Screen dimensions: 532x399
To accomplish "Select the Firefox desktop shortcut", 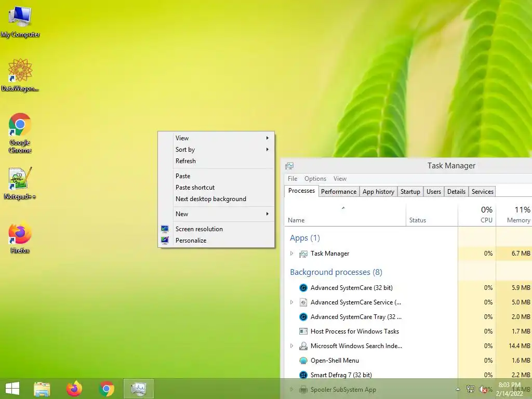I will click(20, 238).
